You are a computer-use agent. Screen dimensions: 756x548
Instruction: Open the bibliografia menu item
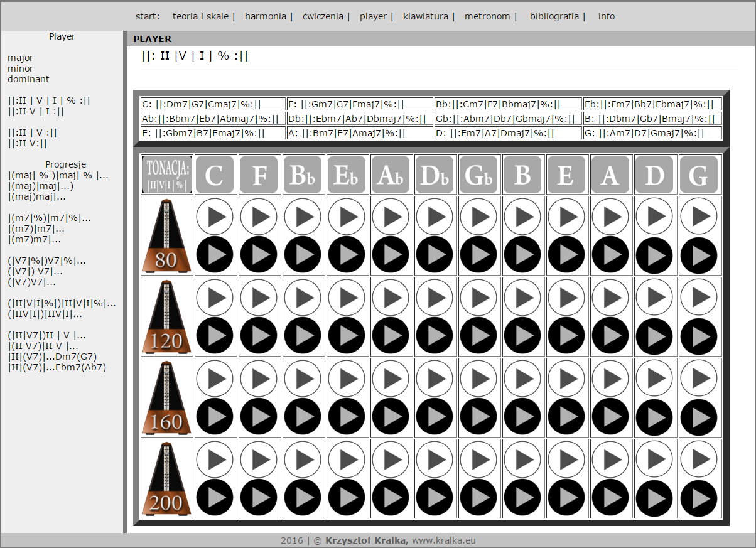point(554,16)
